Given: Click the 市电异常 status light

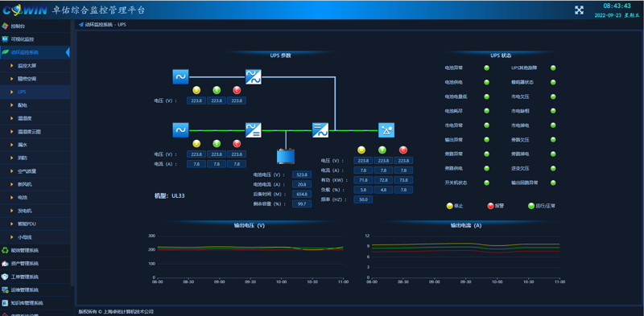Looking at the screenshot, I should [x=487, y=125].
